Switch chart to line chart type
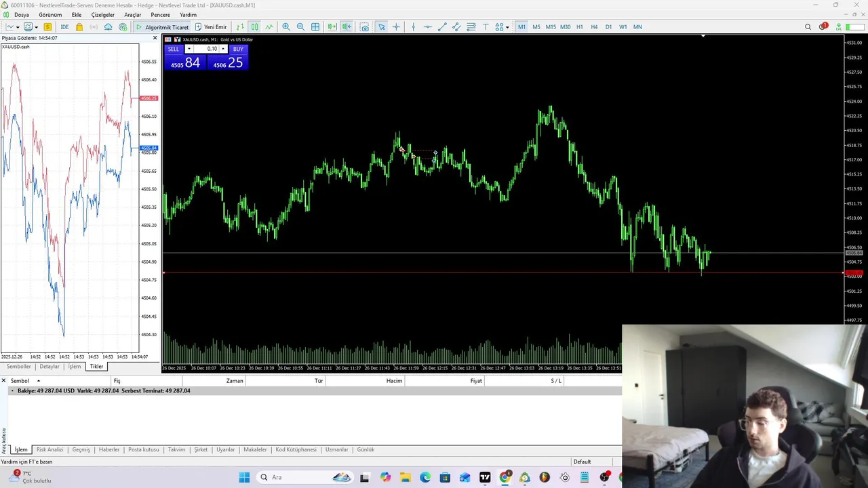This screenshot has width=868, height=488. tap(269, 27)
